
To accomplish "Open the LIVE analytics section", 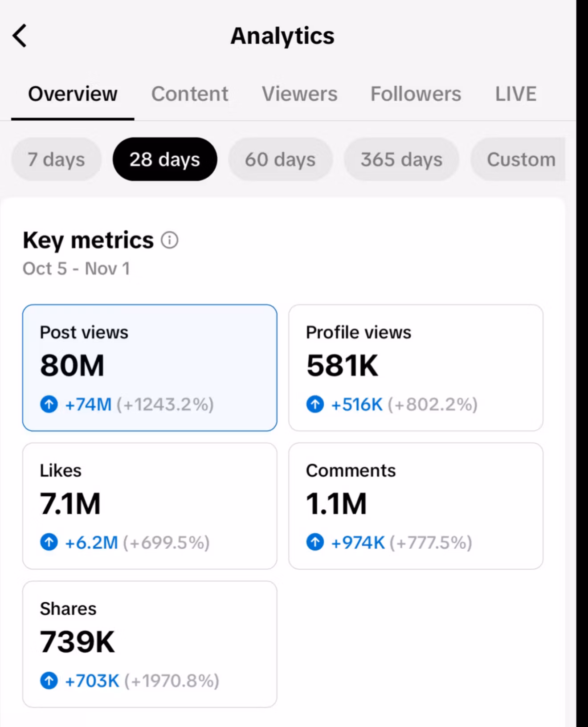I will click(515, 94).
